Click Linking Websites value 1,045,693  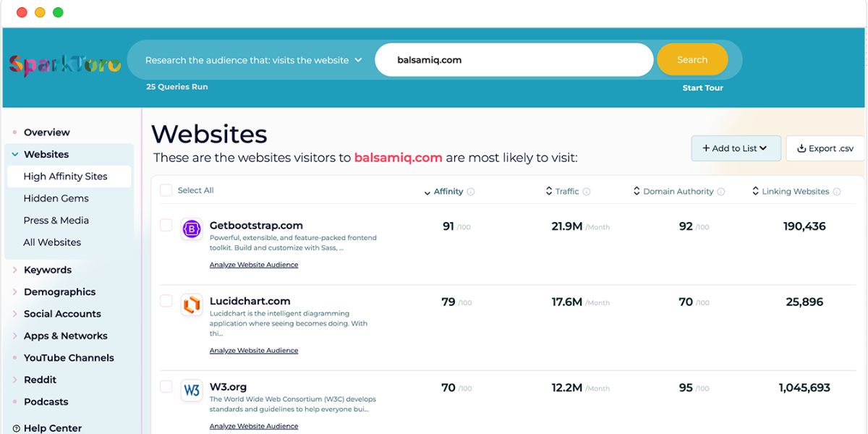click(804, 388)
